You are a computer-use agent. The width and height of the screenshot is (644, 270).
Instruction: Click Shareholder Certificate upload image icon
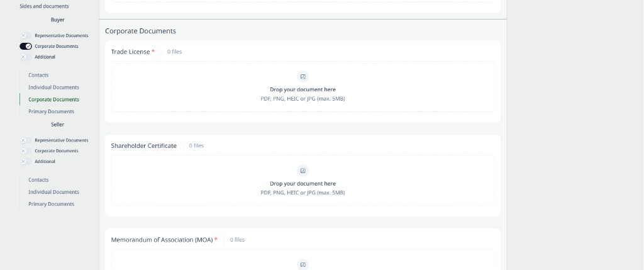click(303, 171)
